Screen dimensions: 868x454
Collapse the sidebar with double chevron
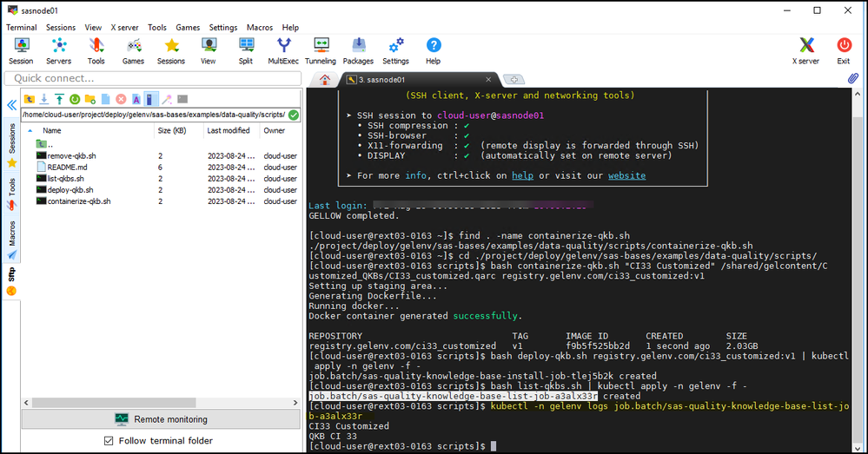[x=11, y=105]
